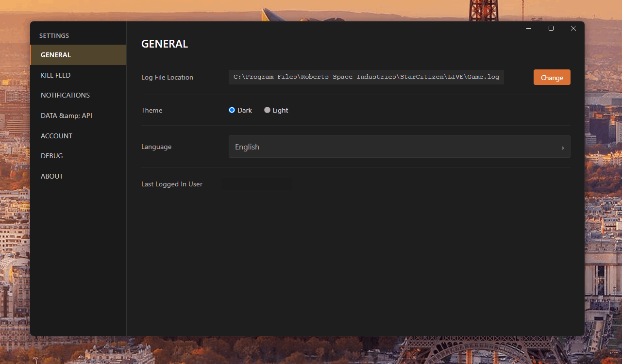Screen dimensions: 622x364
Task: Show the About section
Action: click(78, 176)
